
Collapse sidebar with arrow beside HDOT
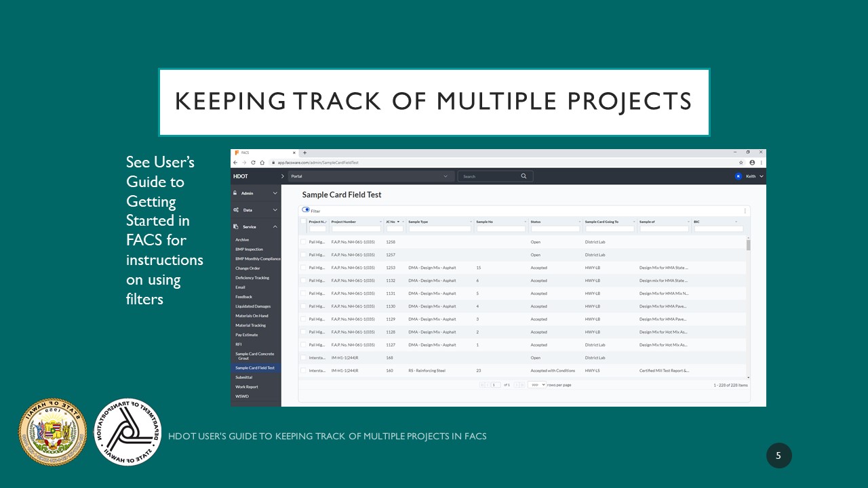283,176
